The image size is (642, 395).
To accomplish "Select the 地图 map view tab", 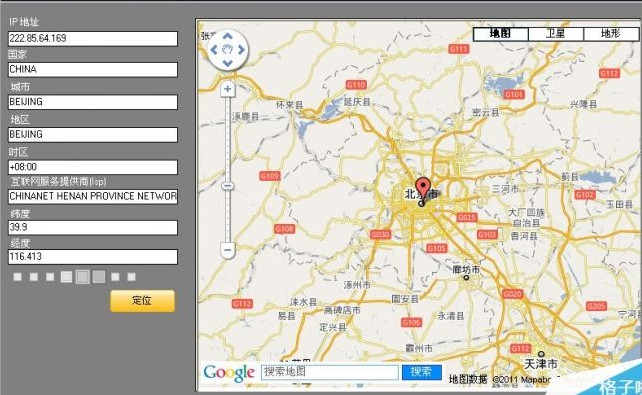I will [500, 34].
